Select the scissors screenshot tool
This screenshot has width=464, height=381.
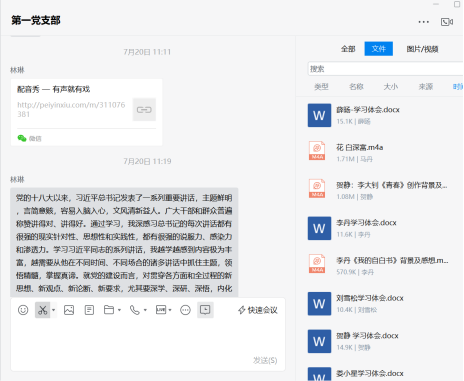click(43, 310)
